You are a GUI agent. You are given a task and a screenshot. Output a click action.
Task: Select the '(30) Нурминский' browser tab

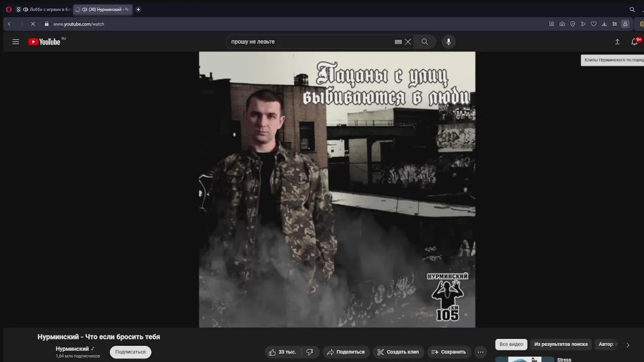(103, 9)
